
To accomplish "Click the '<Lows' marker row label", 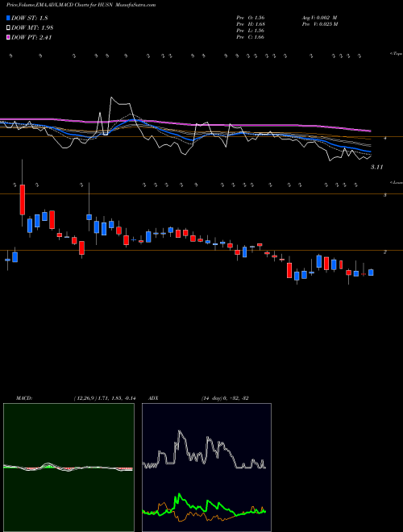I will point(396,182).
